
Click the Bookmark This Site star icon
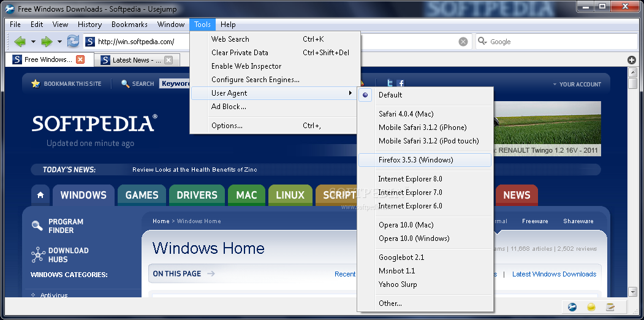[x=36, y=84]
